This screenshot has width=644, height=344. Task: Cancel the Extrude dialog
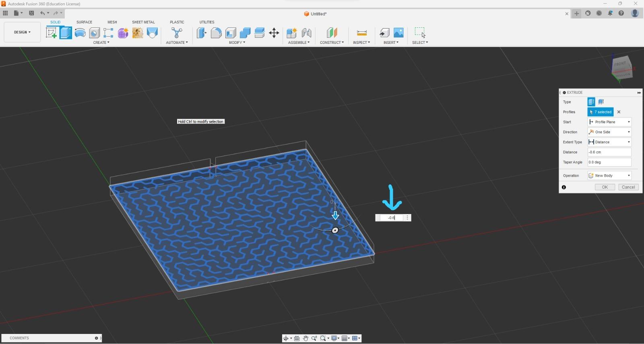(628, 187)
